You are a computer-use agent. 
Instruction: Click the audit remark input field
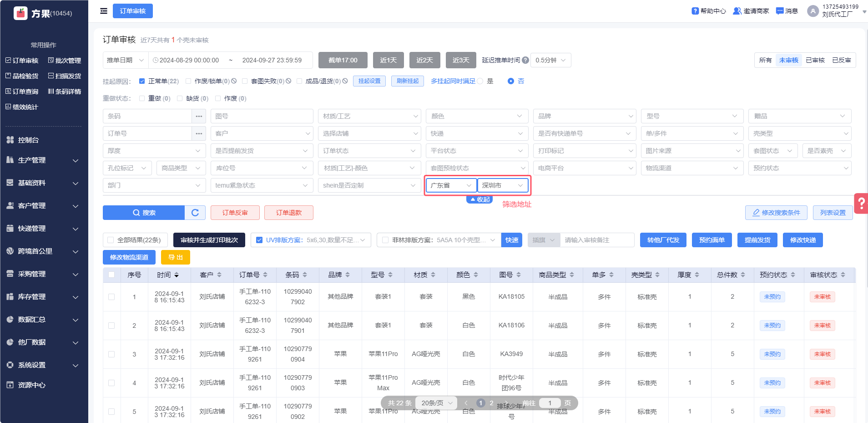(x=597, y=240)
